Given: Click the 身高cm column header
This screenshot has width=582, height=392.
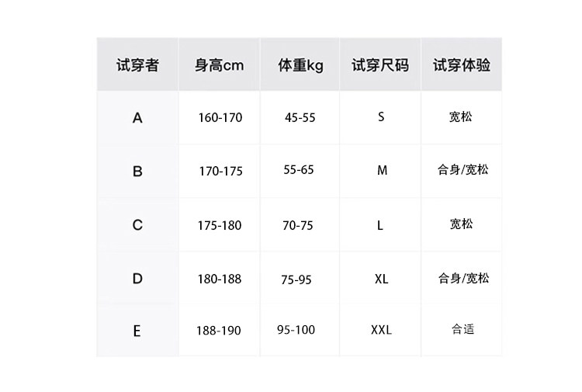Looking at the screenshot, I should [219, 65].
